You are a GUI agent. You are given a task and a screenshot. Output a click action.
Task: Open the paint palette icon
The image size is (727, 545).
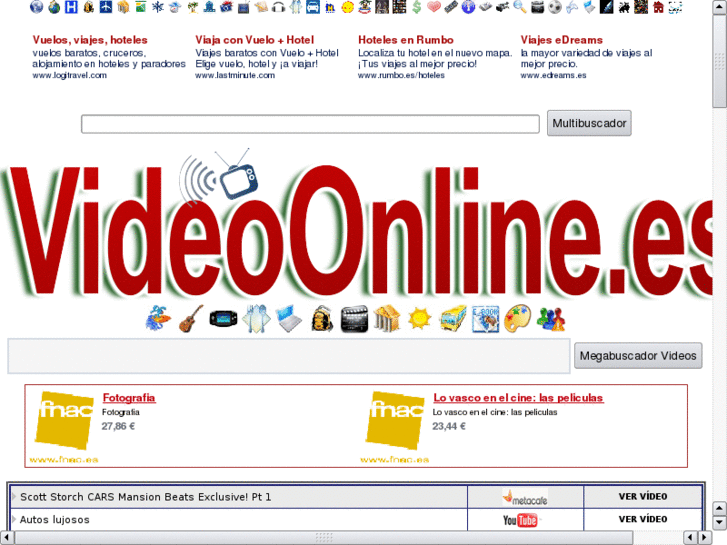pos(518,319)
